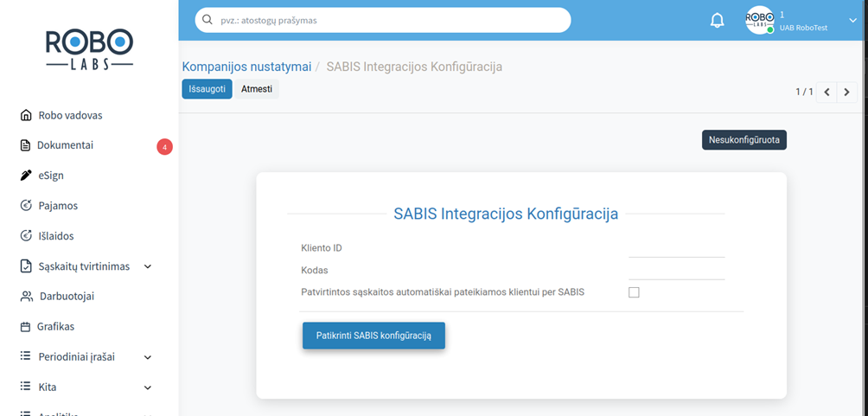Click the Atmesti discard button

pos(257,88)
